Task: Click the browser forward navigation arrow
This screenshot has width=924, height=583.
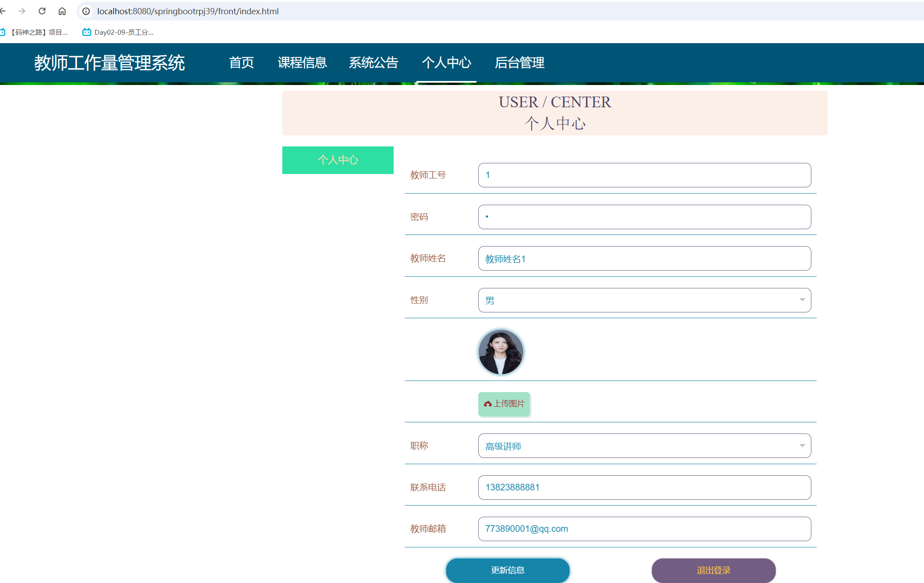Action: 21,11
